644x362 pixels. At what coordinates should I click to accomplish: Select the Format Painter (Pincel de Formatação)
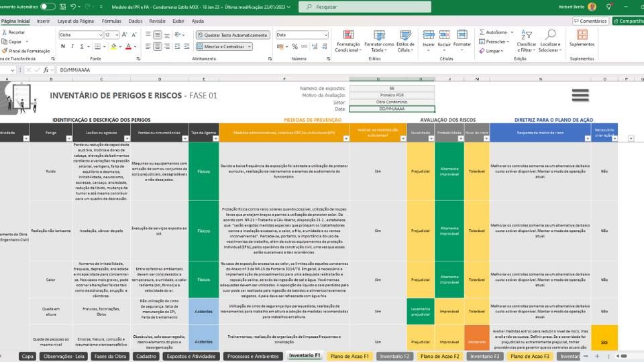coord(25,51)
